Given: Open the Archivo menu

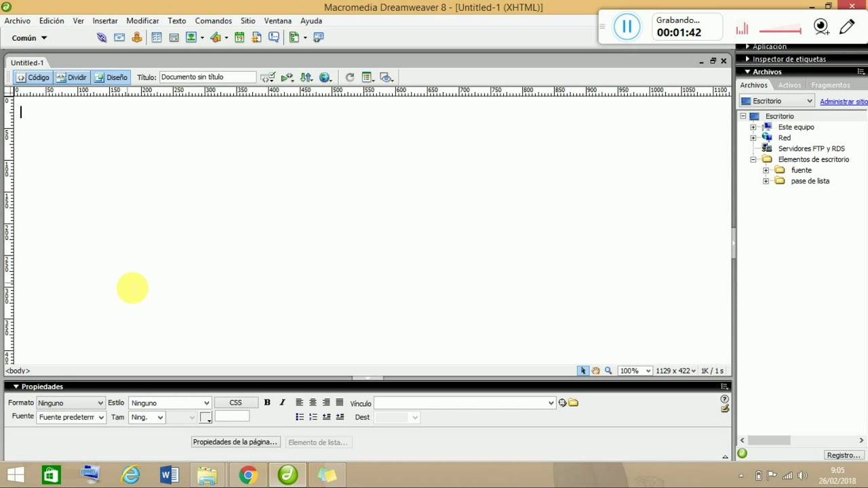Looking at the screenshot, I should (17, 21).
